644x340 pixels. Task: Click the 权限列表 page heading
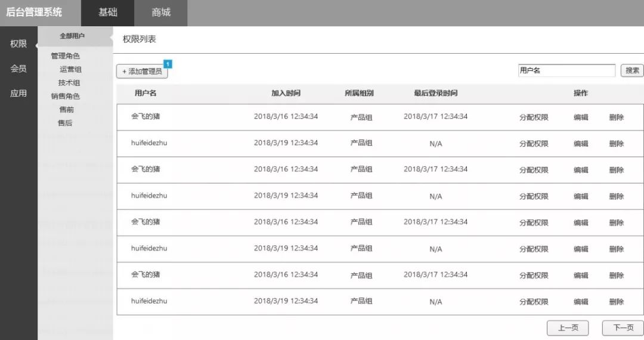[139, 39]
